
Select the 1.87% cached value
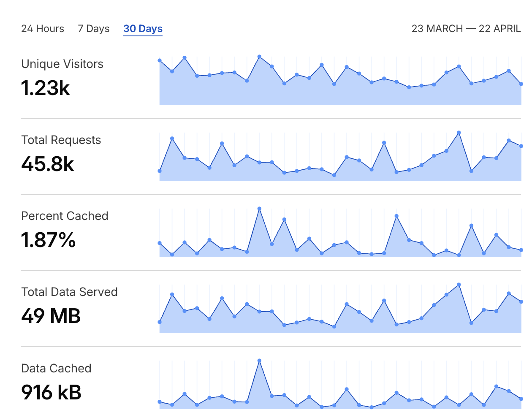pos(49,240)
